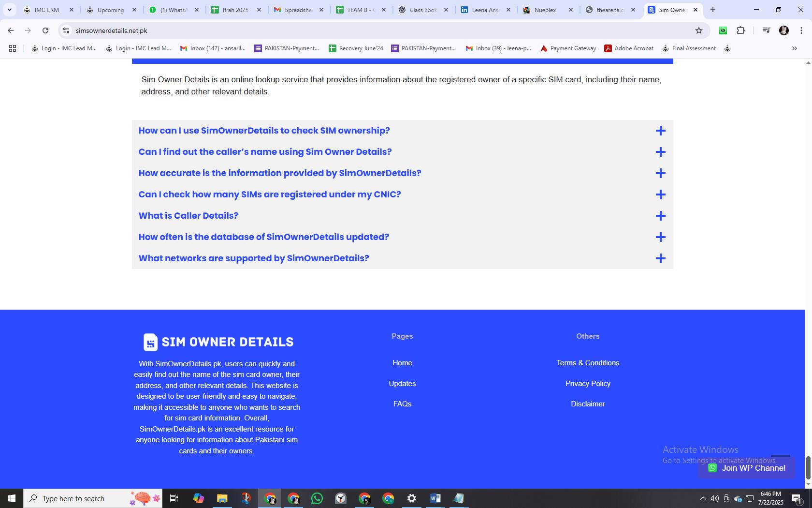Screen dimensions: 812x508
Task: Switch to the WhatsApp tab
Action: 174,10
